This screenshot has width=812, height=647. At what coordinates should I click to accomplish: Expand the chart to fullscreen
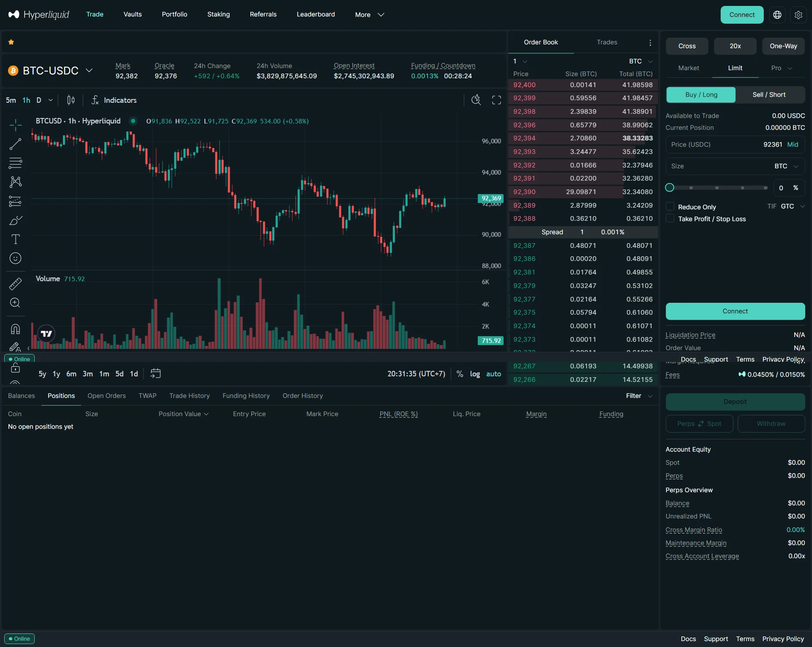pos(496,100)
